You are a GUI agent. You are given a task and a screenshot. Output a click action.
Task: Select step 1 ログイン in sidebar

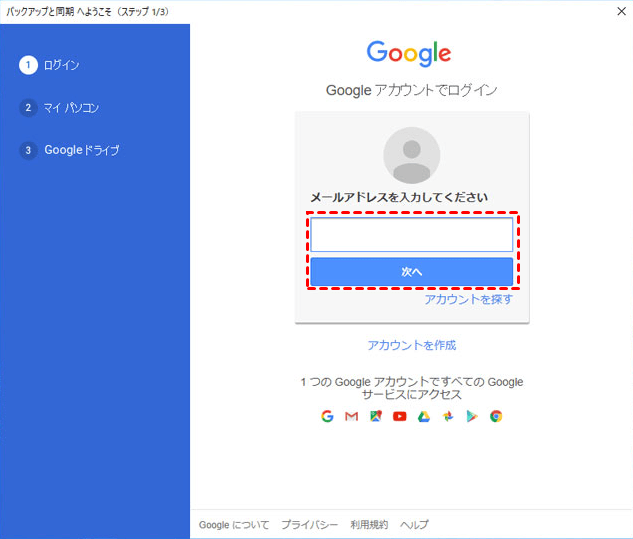pos(49,65)
